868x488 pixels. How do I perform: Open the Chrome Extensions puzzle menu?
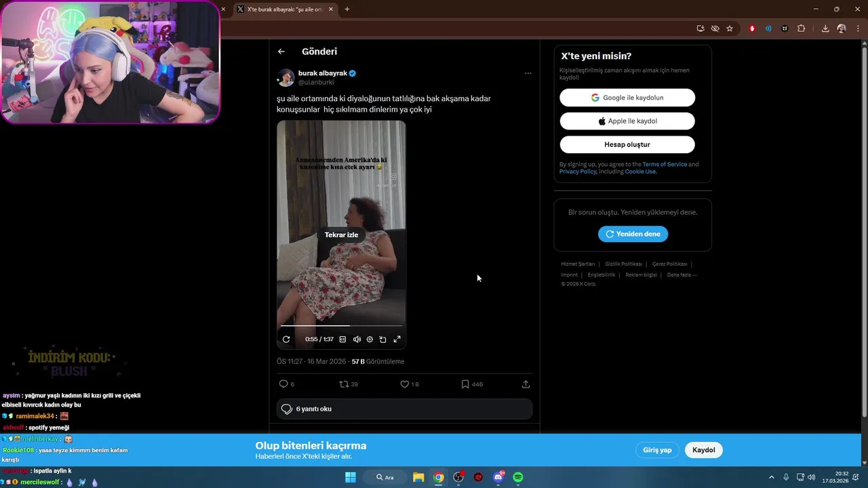point(801,28)
